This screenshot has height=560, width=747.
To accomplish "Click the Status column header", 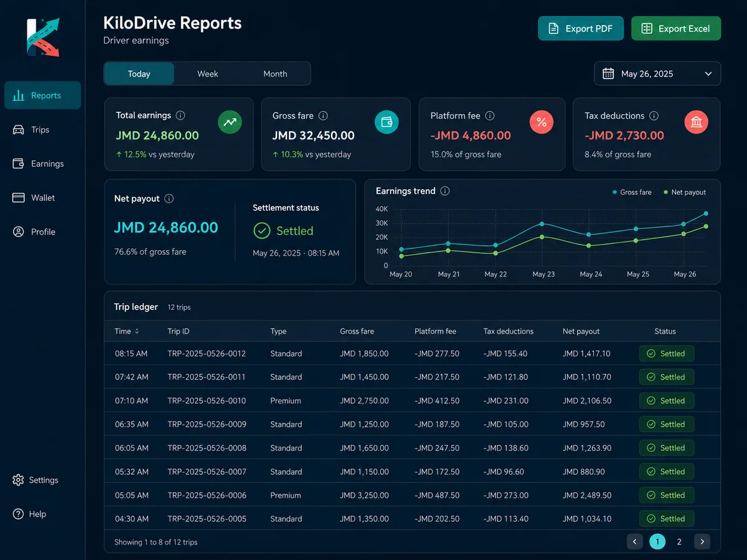I will coord(665,331).
